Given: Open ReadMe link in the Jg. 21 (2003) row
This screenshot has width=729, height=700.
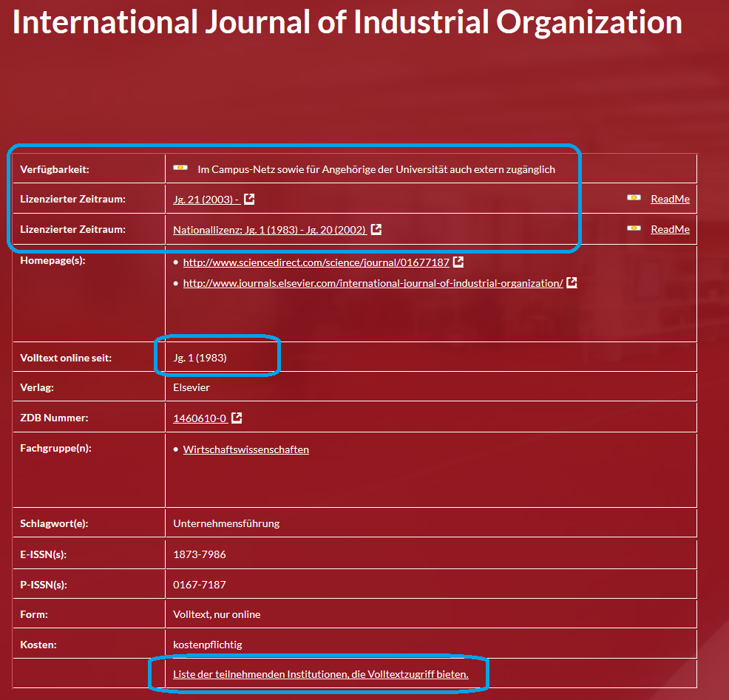Looking at the screenshot, I should pyautogui.click(x=670, y=199).
